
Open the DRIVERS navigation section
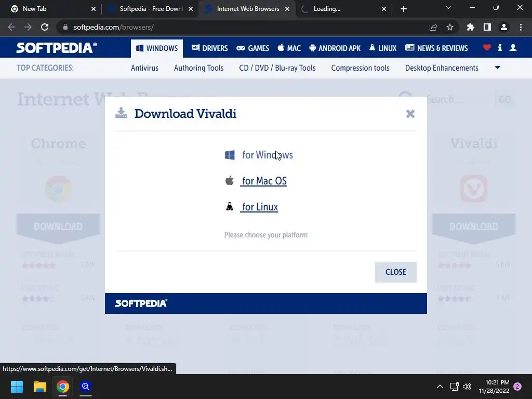click(x=210, y=48)
